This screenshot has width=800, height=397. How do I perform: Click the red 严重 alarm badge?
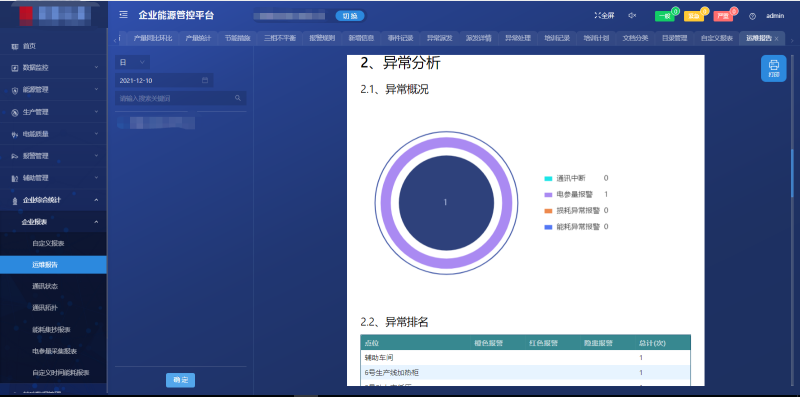tap(723, 16)
